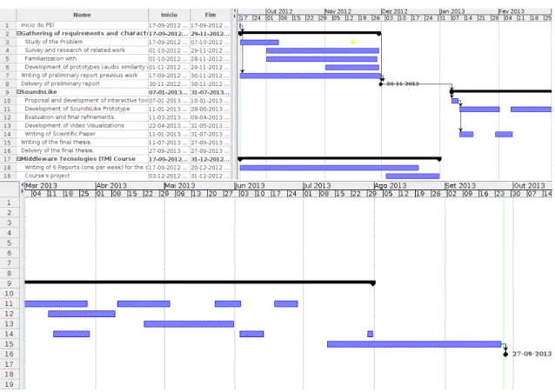Screen dimensions: 555x392
Task: Click row 14 bar in June 2013
Action: (251, 334)
